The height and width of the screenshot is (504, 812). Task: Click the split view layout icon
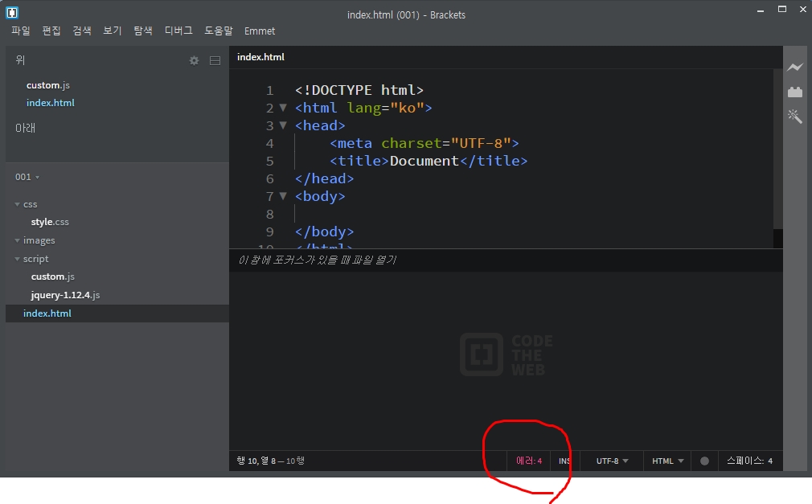215,60
